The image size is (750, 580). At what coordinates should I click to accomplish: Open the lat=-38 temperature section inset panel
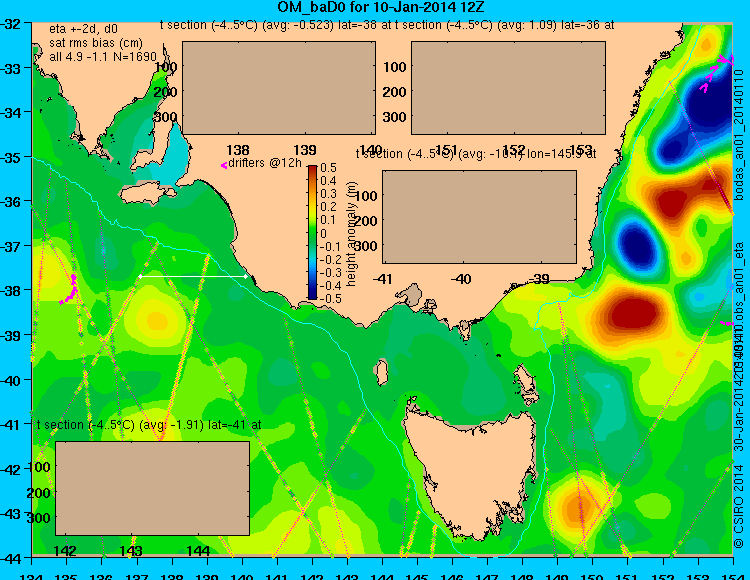click(x=279, y=88)
